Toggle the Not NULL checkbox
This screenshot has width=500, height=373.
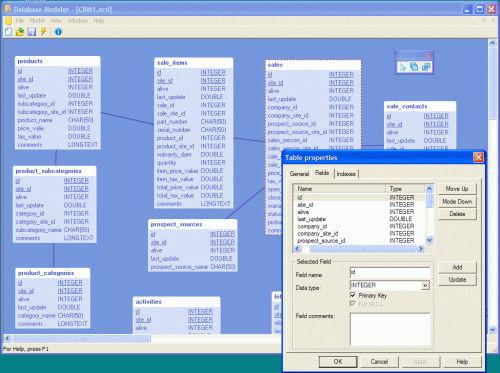[x=353, y=304]
